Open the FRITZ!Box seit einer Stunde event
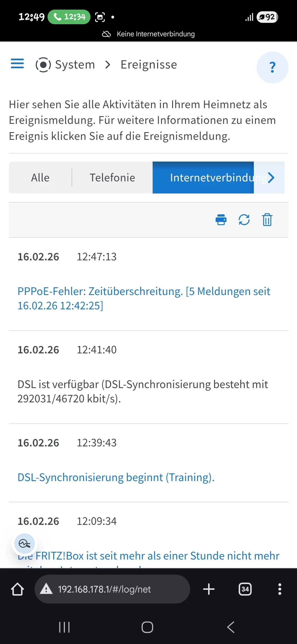This screenshot has width=297, height=644. click(x=148, y=556)
